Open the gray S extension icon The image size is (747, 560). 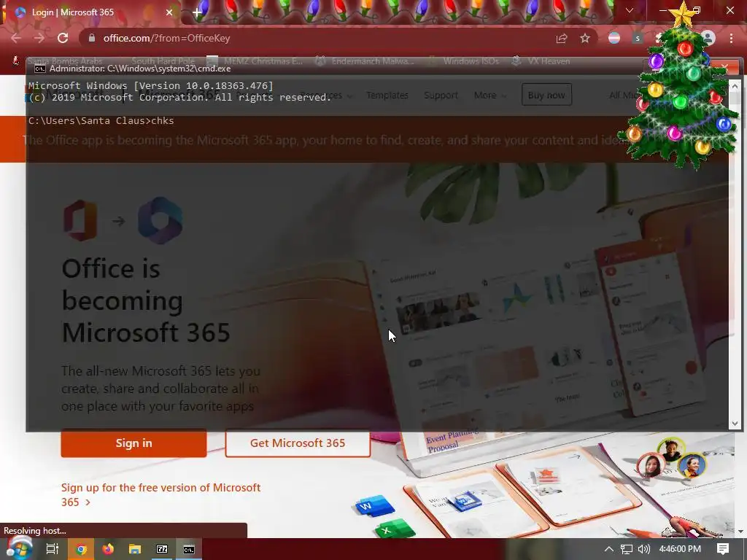[638, 38]
